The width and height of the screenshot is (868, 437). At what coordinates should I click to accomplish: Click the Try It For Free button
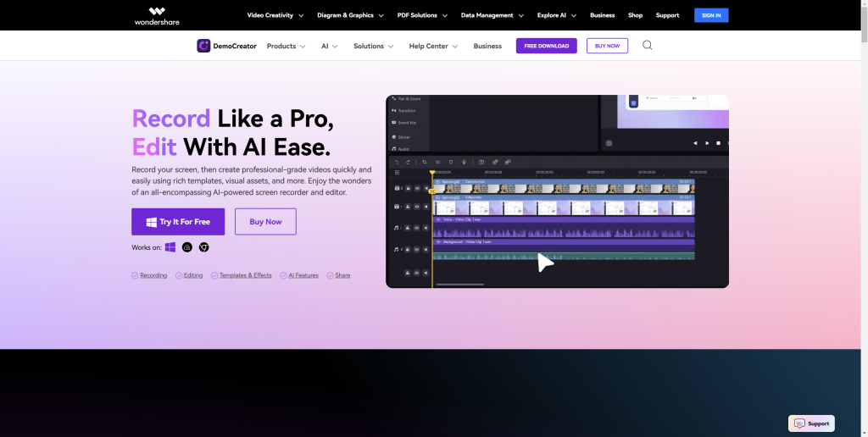tap(178, 222)
